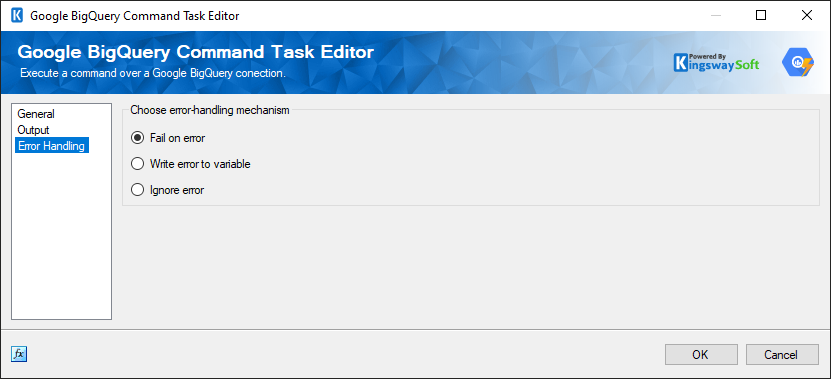Minimize the task editor window
This screenshot has width=831, height=379.
coord(715,15)
